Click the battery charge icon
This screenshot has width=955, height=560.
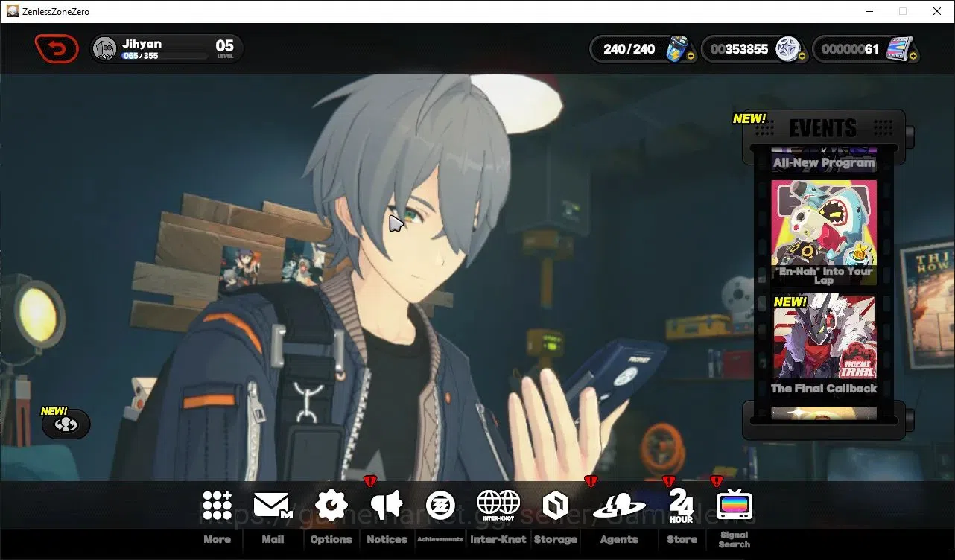tap(676, 48)
